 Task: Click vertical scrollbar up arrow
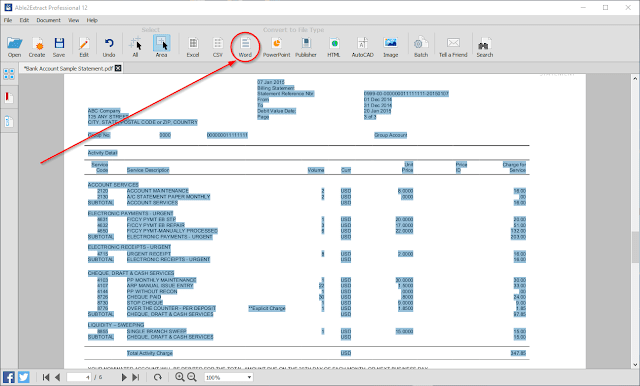coord(635,78)
